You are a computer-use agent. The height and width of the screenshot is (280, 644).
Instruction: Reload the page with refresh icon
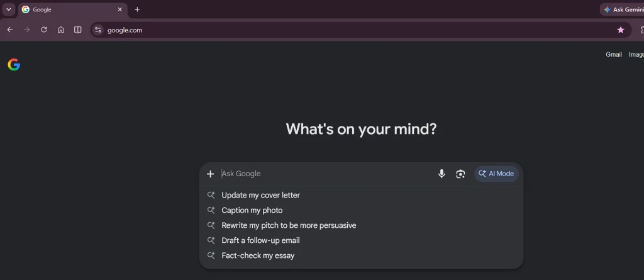point(43,30)
